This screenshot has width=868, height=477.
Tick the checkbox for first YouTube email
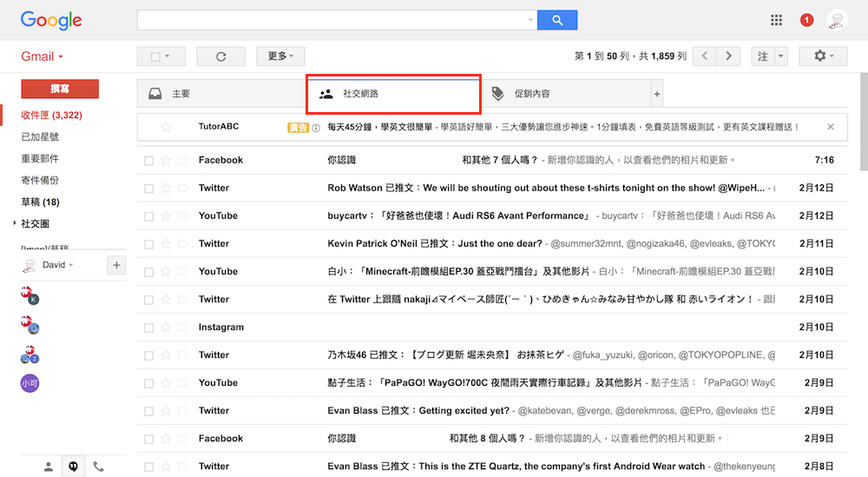tap(148, 216)
